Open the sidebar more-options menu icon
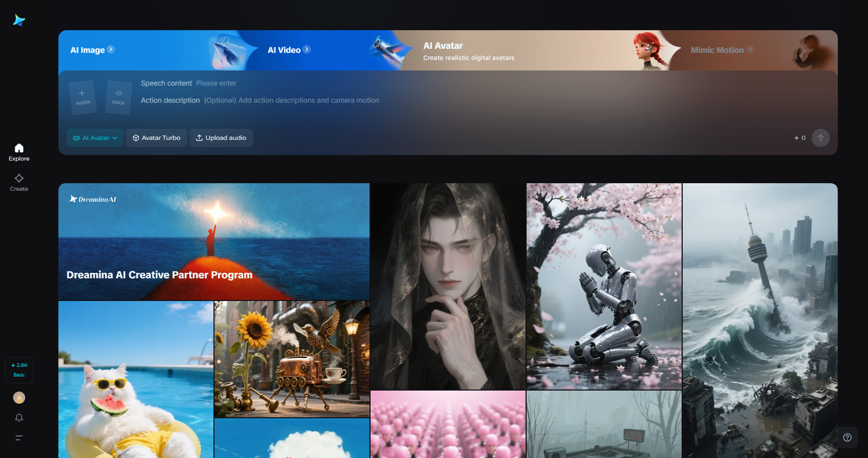The width and height of the screenshot is (868, 458). (19, 438)
